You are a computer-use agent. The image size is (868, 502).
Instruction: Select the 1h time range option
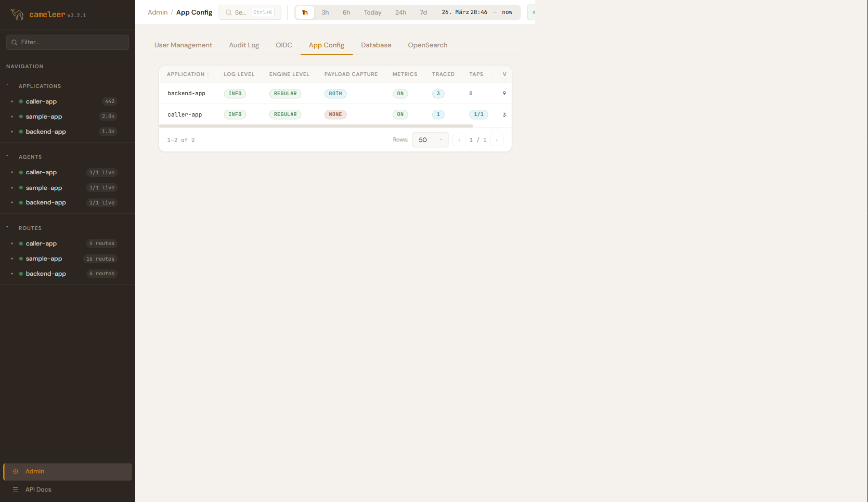[305, 12]
